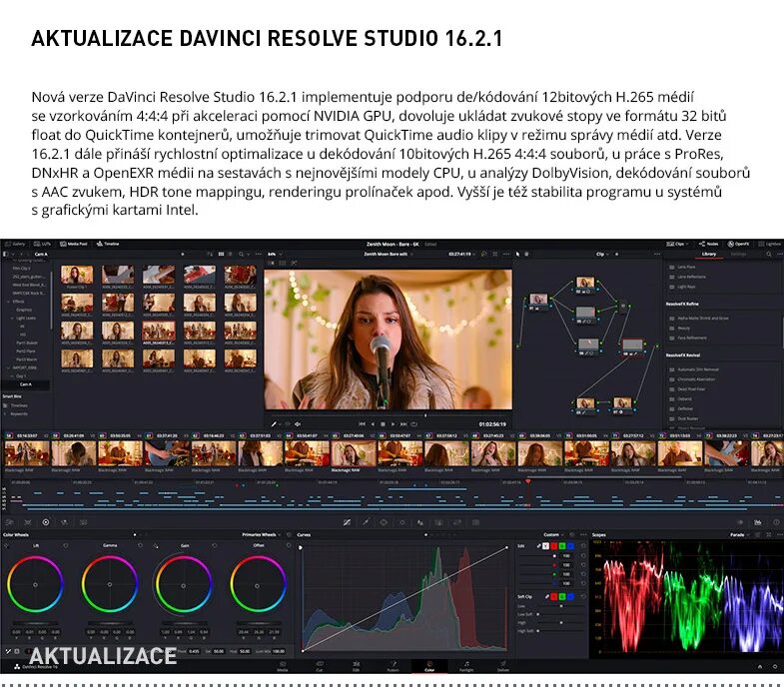Open the Gallery panel

click(x=15, y=244)
